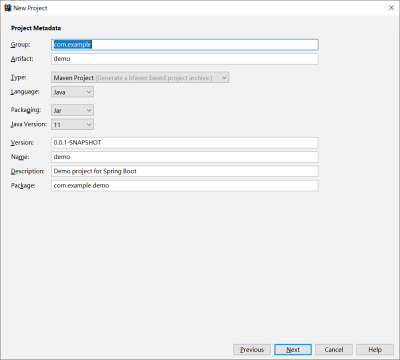Screen dimensions: 400x360
Task: Click the Package field showing com.example.demo
Action: (x=185, y=186)
